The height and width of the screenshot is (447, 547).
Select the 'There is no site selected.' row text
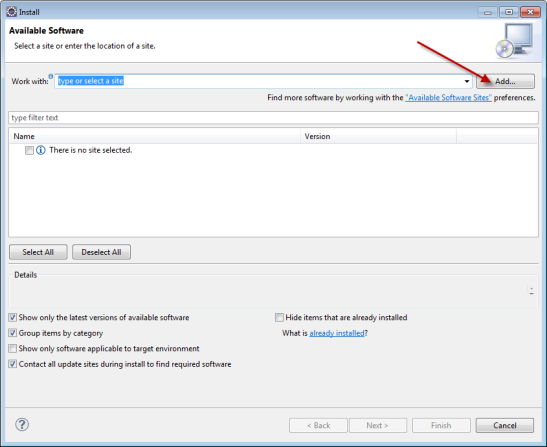(91, 150)
